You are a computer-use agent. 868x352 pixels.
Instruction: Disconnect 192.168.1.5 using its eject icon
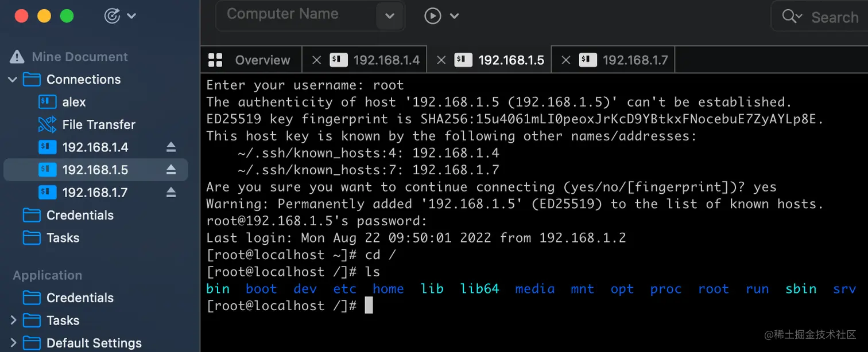point(171,170)
